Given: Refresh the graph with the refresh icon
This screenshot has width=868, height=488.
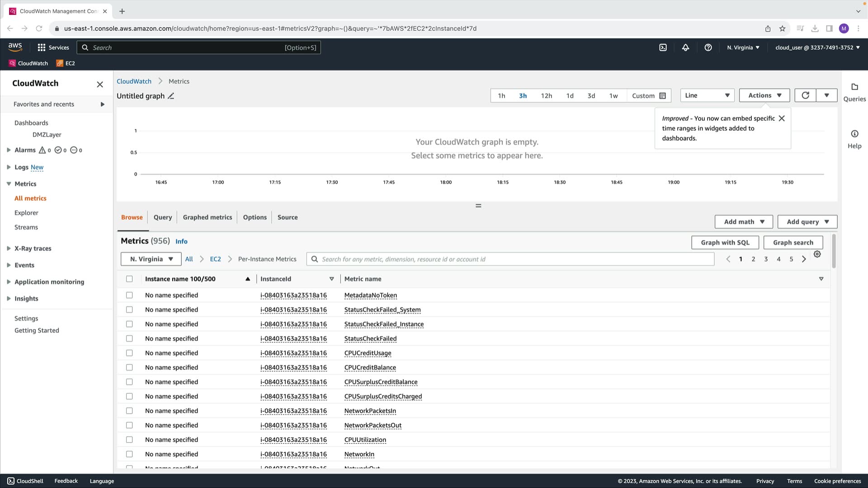Looking at the screenshot, I should click(x=805, y=95).
